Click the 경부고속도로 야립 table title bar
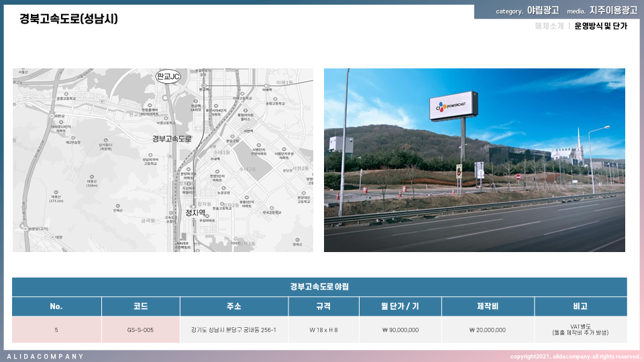Image resolution: width=644 pixels, height=362 pixels. pos(319,287)
